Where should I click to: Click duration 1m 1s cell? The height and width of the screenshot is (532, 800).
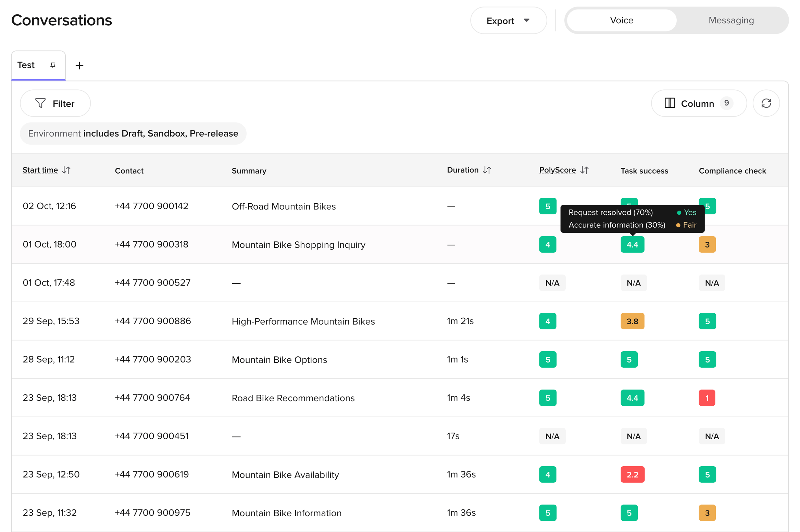point(457,359)
